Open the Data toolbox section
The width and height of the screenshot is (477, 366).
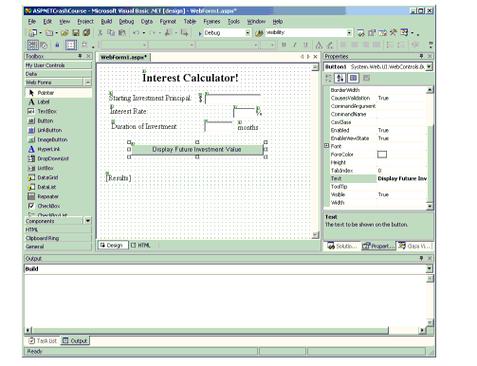(58, 74)
